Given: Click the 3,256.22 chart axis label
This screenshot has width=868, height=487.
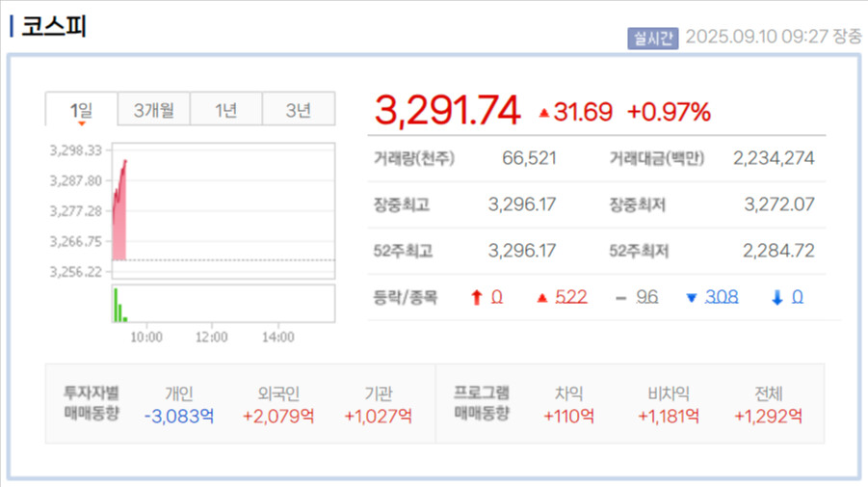Looking at the screenshot, I should [76, 272].
